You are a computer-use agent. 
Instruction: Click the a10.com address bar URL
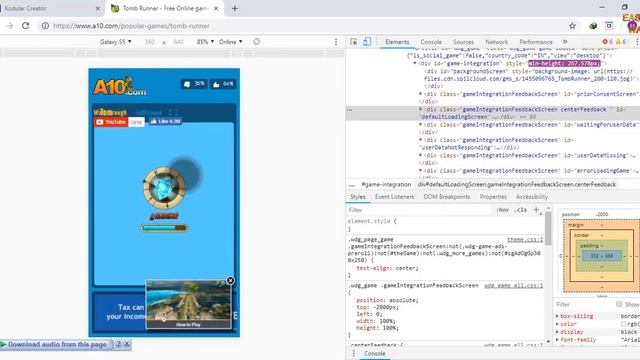[131, 26]
